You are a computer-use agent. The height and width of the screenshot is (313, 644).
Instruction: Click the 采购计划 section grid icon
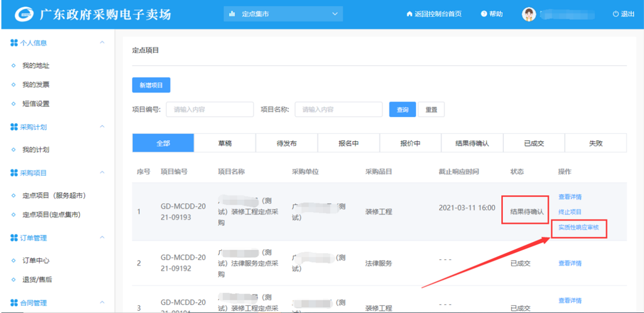pos(14,127)
